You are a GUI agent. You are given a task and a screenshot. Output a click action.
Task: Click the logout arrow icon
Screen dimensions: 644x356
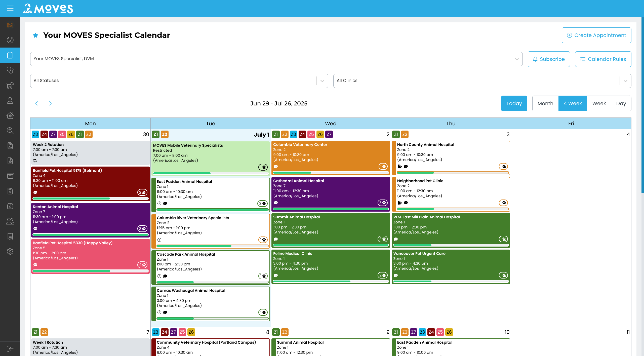[x=10, y=349]
